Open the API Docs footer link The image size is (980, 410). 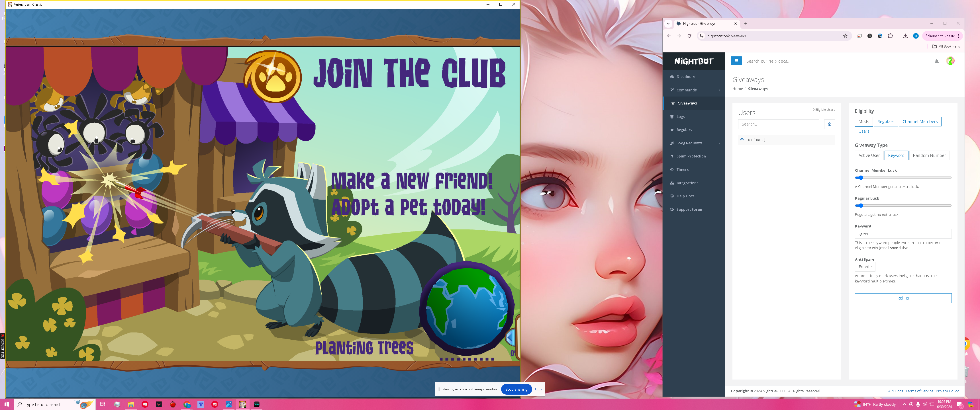pyautogui.click(x=895, y=391)
